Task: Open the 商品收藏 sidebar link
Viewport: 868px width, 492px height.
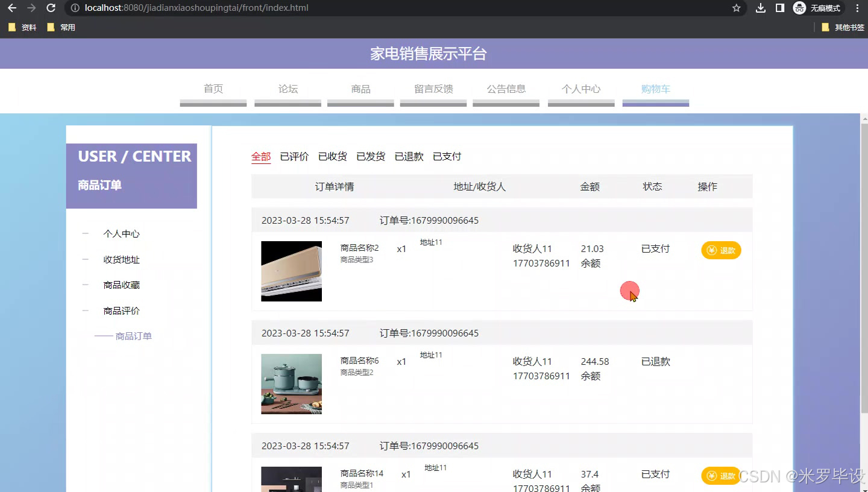Action: [x=121, y=285]
